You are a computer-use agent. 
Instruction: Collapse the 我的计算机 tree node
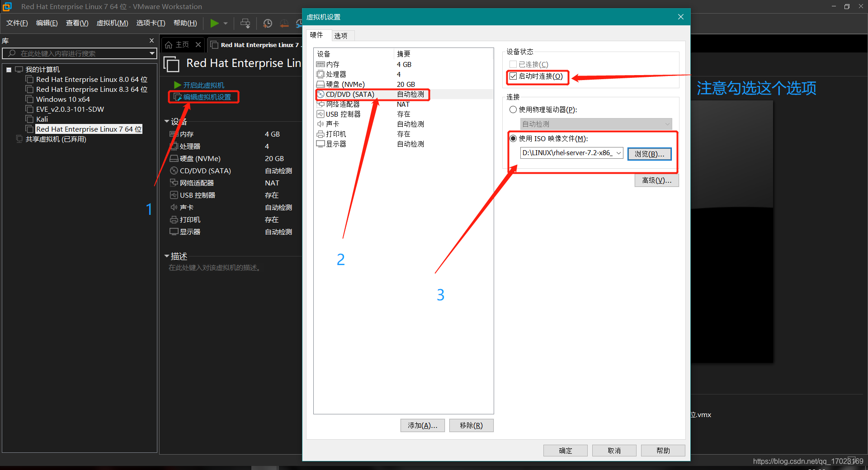click(9, 70)
